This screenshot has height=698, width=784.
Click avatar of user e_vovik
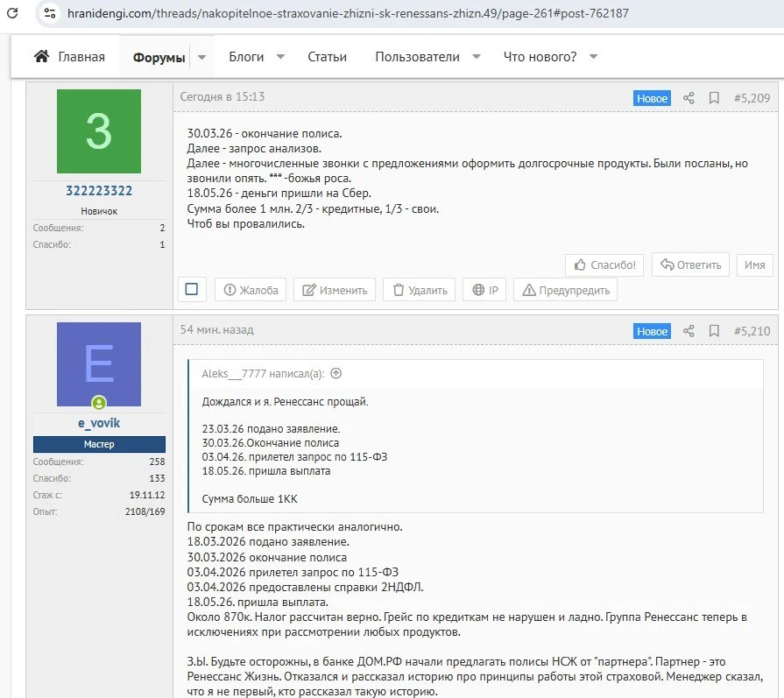click(99, 364)
